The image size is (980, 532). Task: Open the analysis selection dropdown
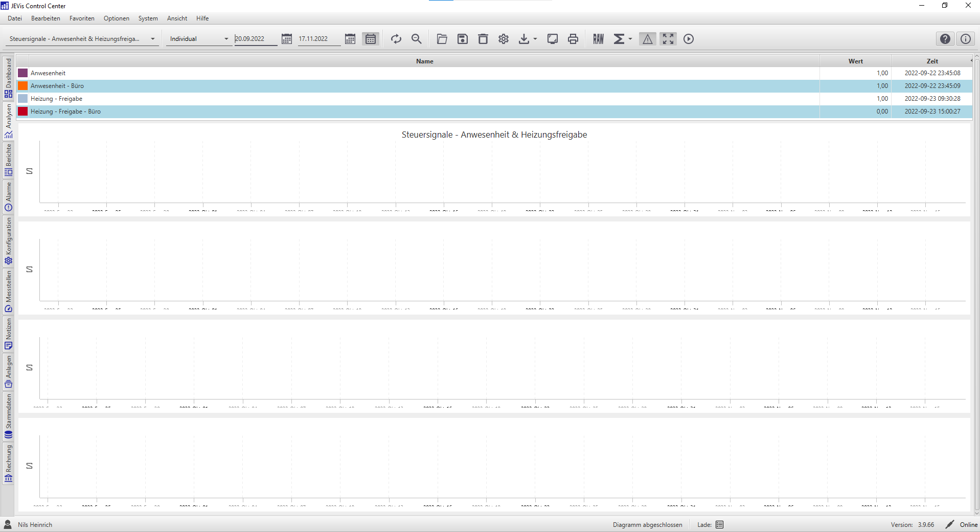tap(152, 38)
